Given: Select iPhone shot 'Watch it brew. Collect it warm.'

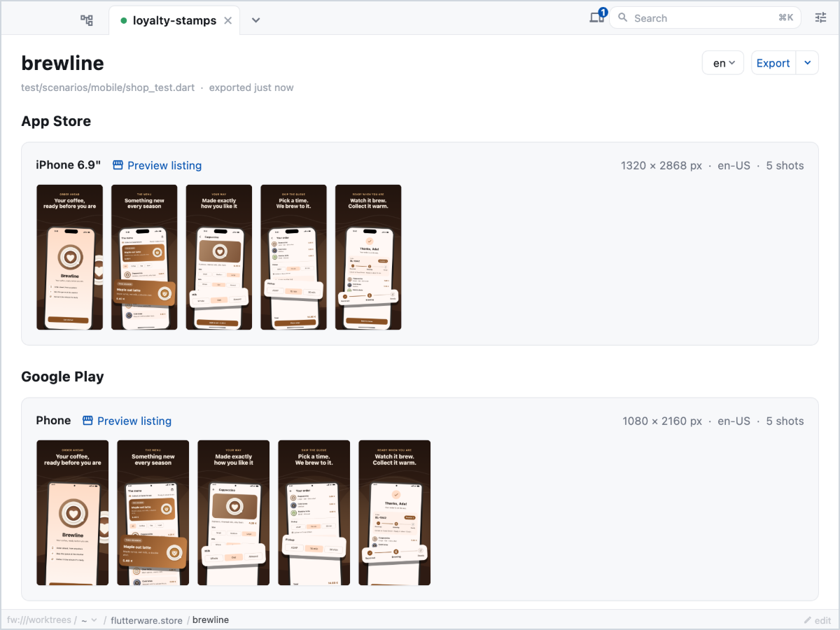Looking at the screenshot, I should pos(368,257).
